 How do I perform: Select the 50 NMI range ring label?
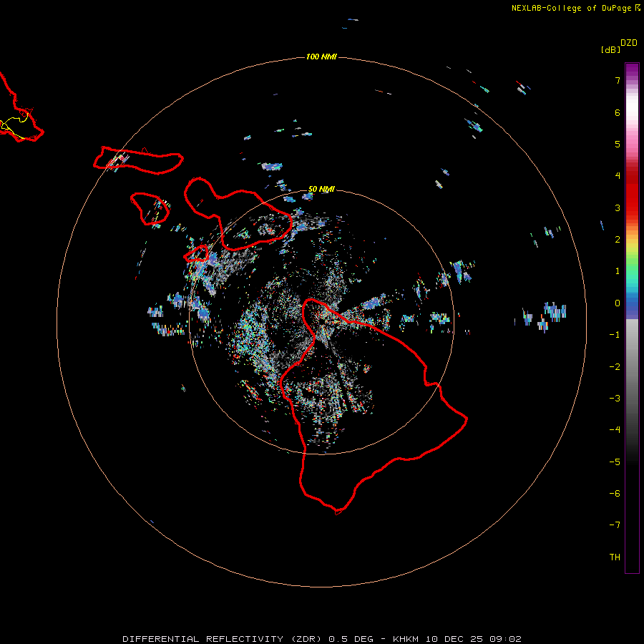[x=321, y=189]
